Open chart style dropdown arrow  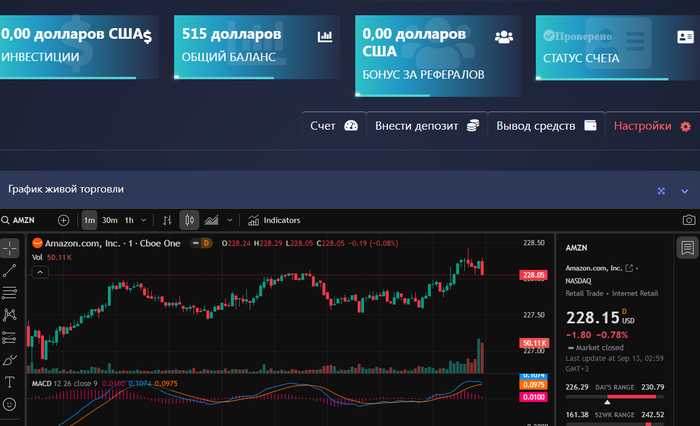click(x=229, y=221)
